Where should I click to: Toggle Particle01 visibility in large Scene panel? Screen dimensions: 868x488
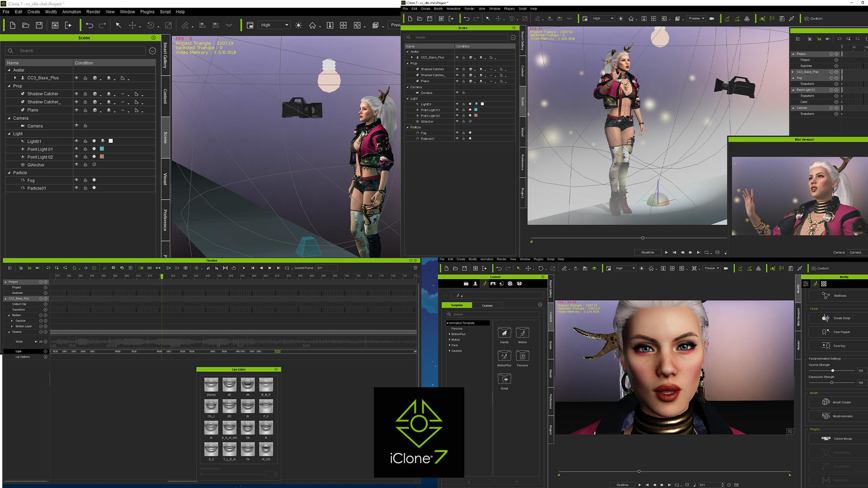click(x=76, y=188)
